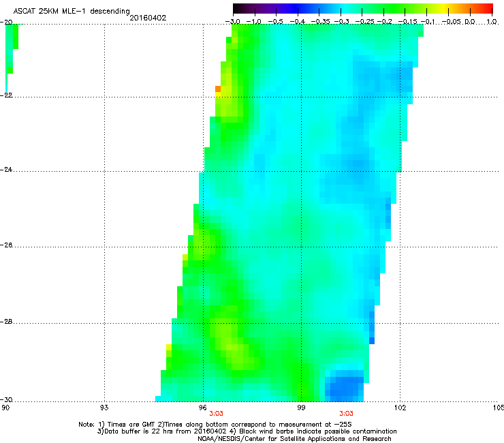Click the longitude label 90
504x443 pixels.
click(x=5, y=408)
